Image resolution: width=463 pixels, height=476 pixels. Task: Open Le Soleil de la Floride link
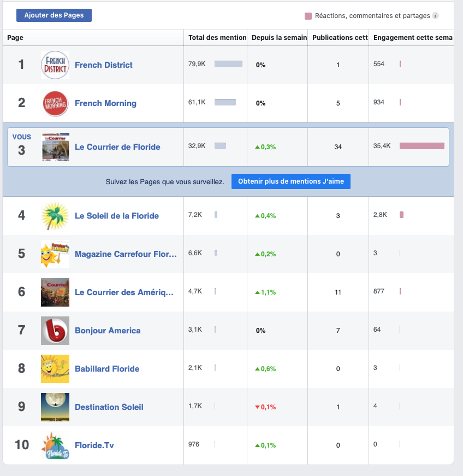tap(117, 216)
